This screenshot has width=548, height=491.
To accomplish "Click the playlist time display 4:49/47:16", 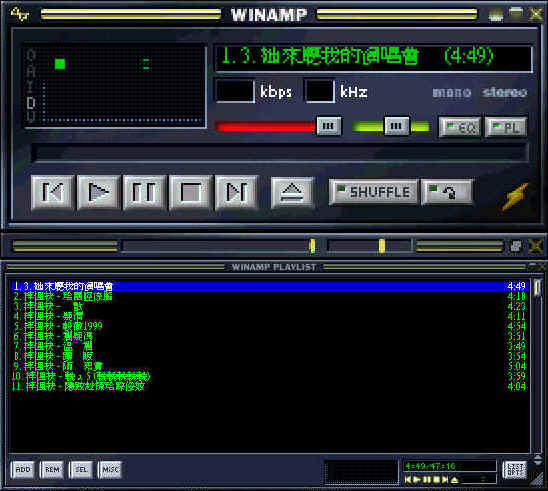I will (x=449, y=466).
